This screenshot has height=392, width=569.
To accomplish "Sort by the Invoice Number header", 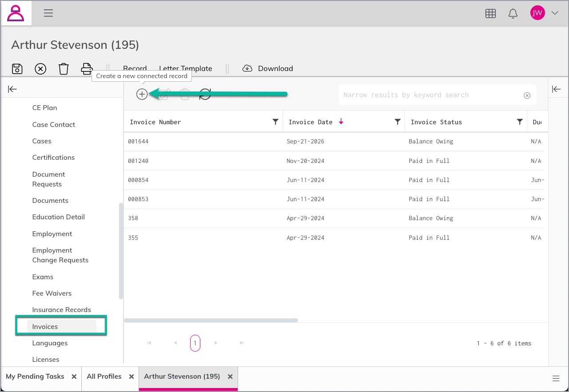I will tap(155, 122).
